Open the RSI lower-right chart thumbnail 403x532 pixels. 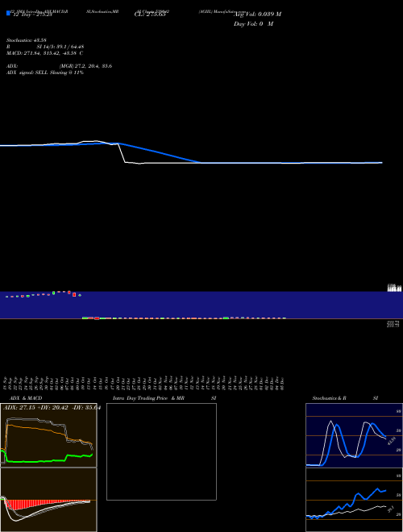pos(354,500)
